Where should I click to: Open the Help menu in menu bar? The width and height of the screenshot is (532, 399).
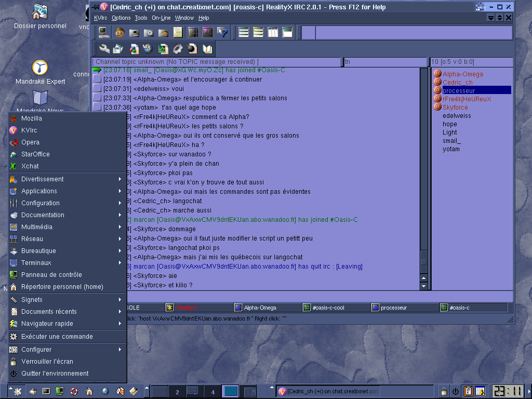[x=204, y=18]
